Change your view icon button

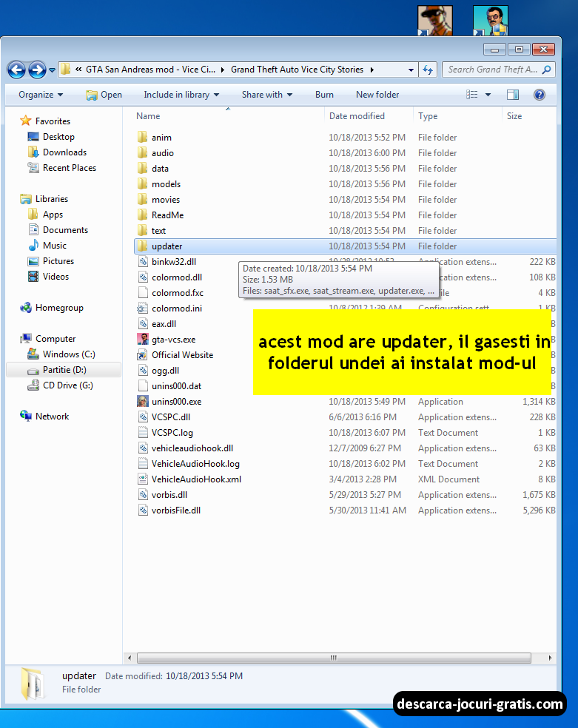click(x=471, y=95)
